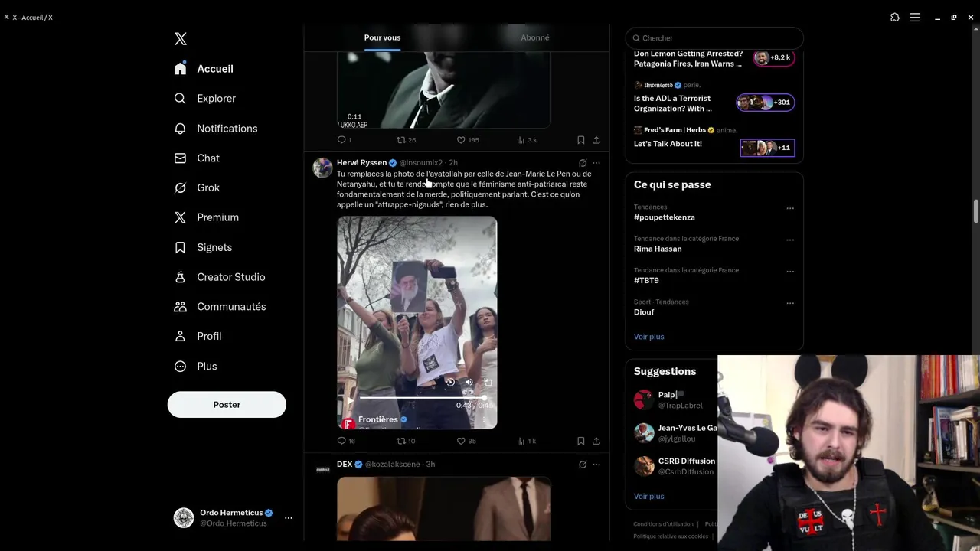Share Hervé Ryssen's post
This screenshot has width=980, height=551.
tap(596, 441)
